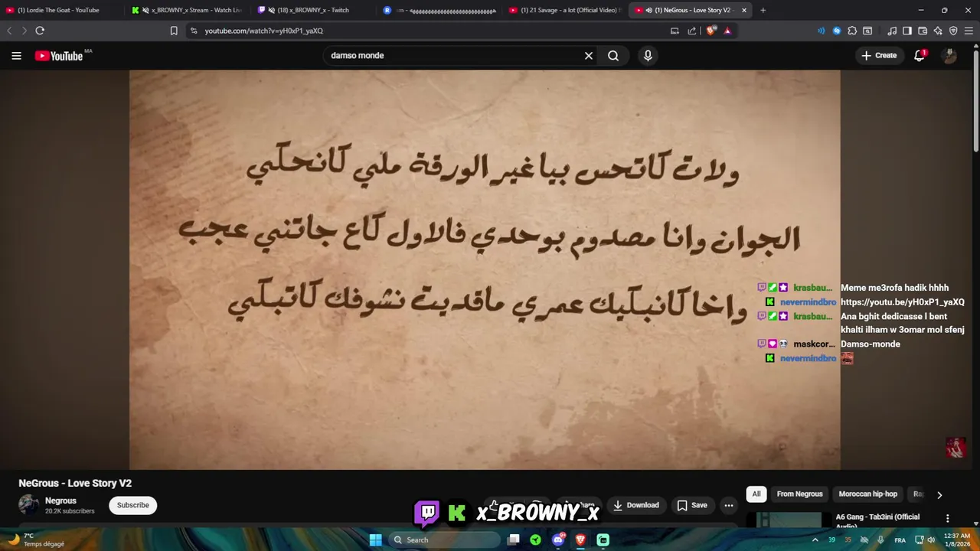Open Discord from the taskbar

(558, 540)
